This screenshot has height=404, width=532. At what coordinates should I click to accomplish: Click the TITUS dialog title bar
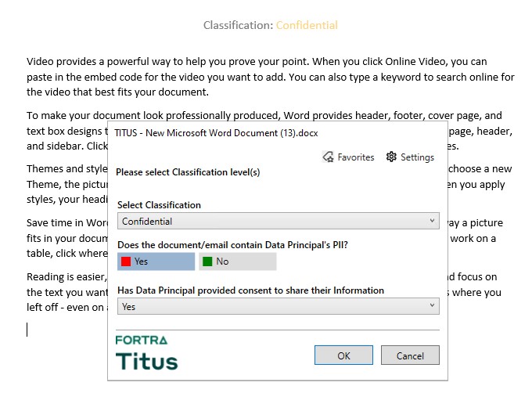274,133
